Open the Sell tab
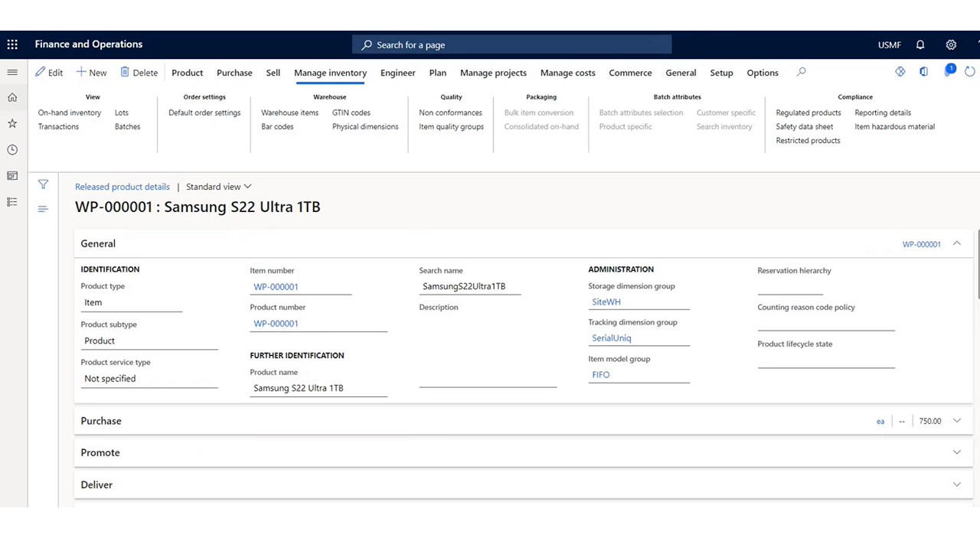Screen dimensions: 980x551 click(x=273, y=73)
